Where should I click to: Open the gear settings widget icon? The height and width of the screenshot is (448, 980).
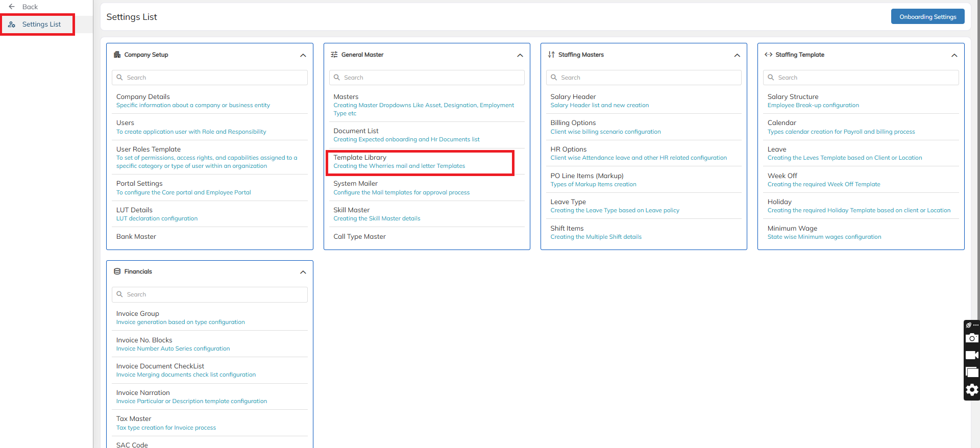(972, 390)
